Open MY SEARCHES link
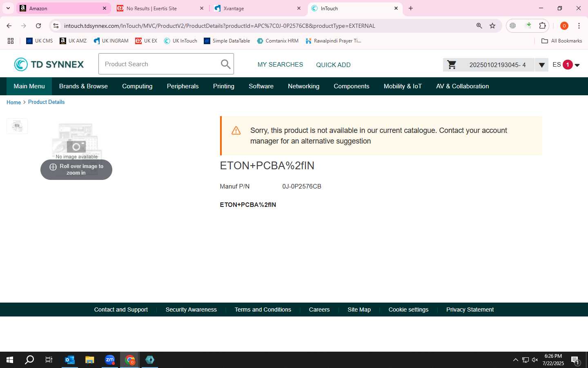This screenshot has height=368, width=588. click(280, 65)
